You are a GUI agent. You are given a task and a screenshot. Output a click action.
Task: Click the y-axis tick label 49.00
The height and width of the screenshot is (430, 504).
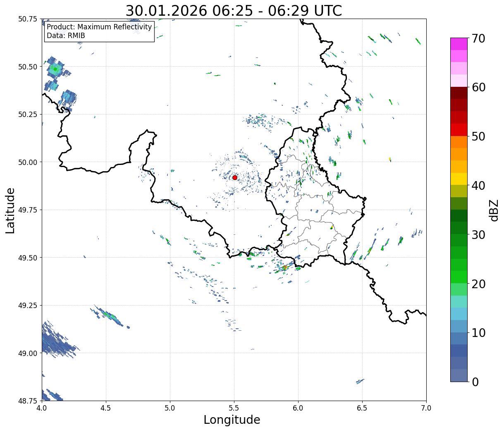[x=28, y=353]
